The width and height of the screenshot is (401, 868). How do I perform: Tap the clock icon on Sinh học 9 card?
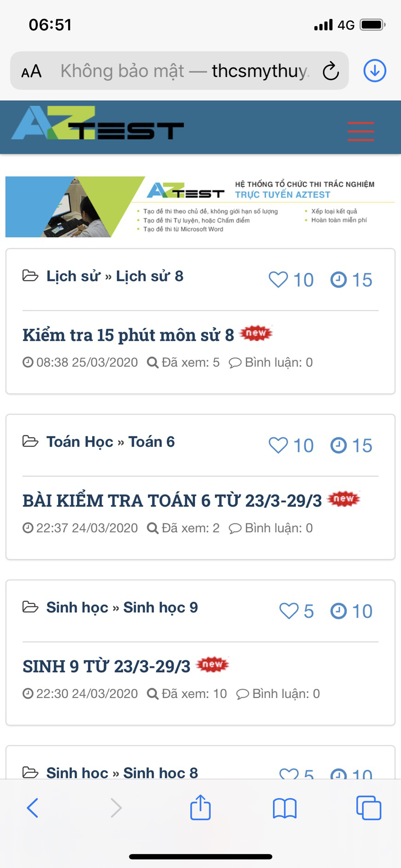pos(338,611)
